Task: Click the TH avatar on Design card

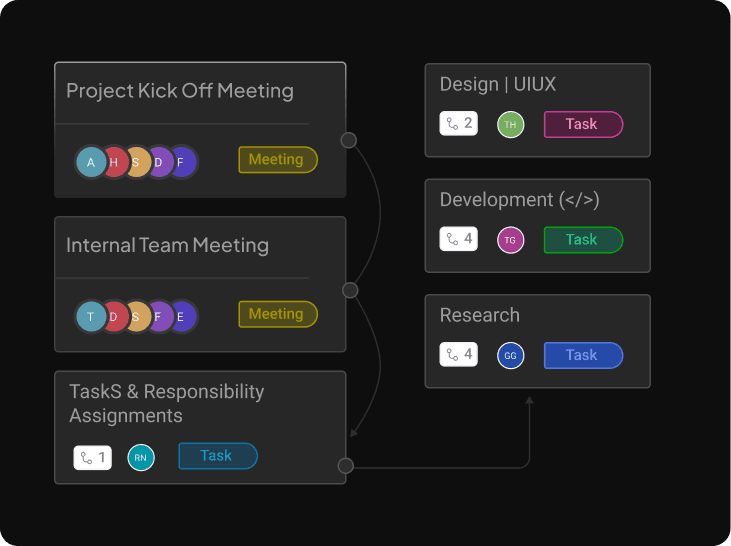Action: pyautogui.click(x=510, y=125)
